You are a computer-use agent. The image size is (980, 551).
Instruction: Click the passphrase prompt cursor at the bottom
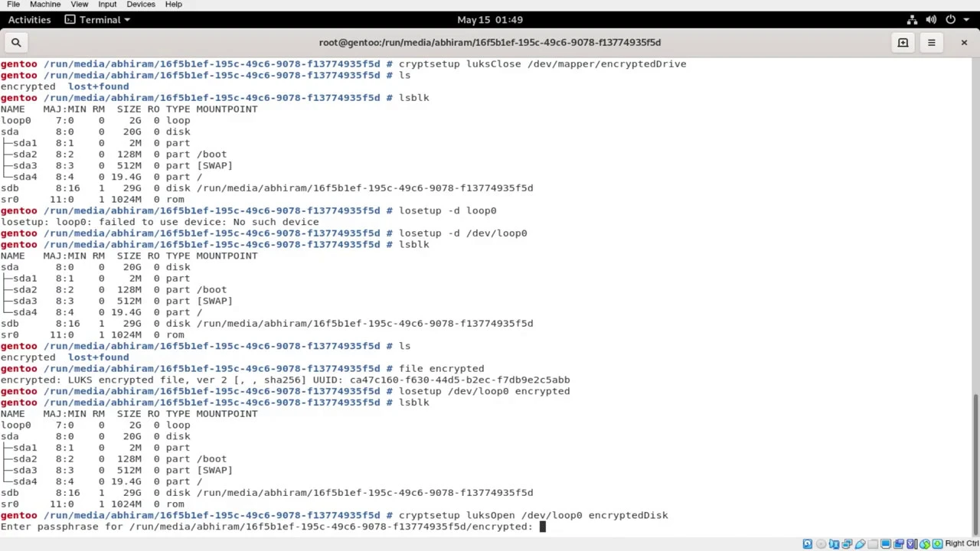pos(542,527)
